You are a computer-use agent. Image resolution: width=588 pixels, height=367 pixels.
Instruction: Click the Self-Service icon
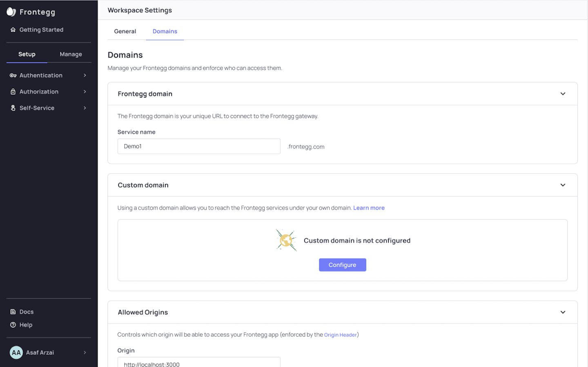(x=13, y=108)
